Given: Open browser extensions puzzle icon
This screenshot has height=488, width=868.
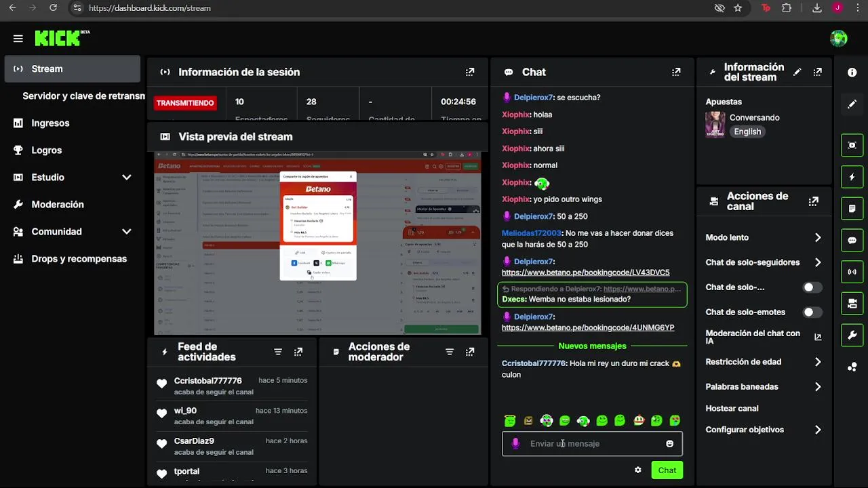Looking at the screenshot, I should point(787,8).
